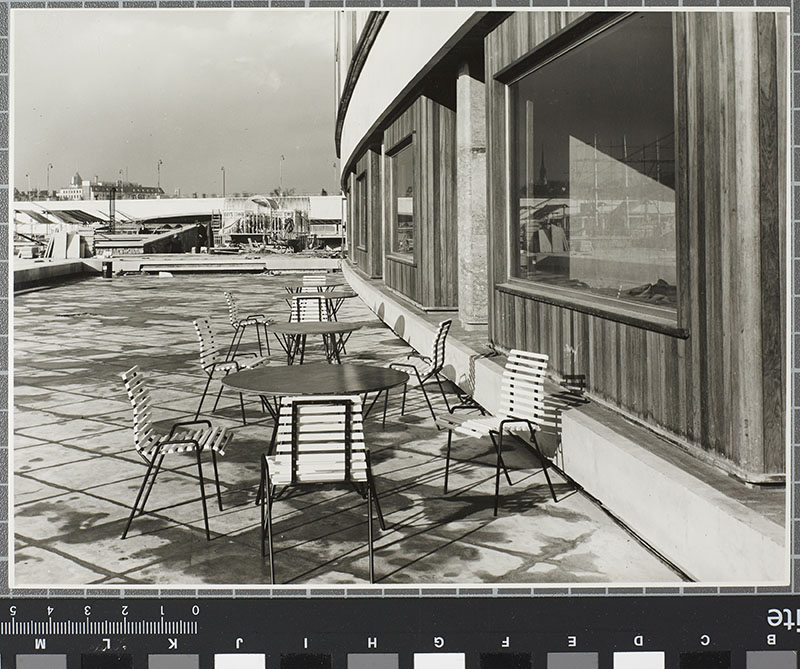Select the black swatch under letter F
This screenshot has width=800, height=669.
coord(505,660)
